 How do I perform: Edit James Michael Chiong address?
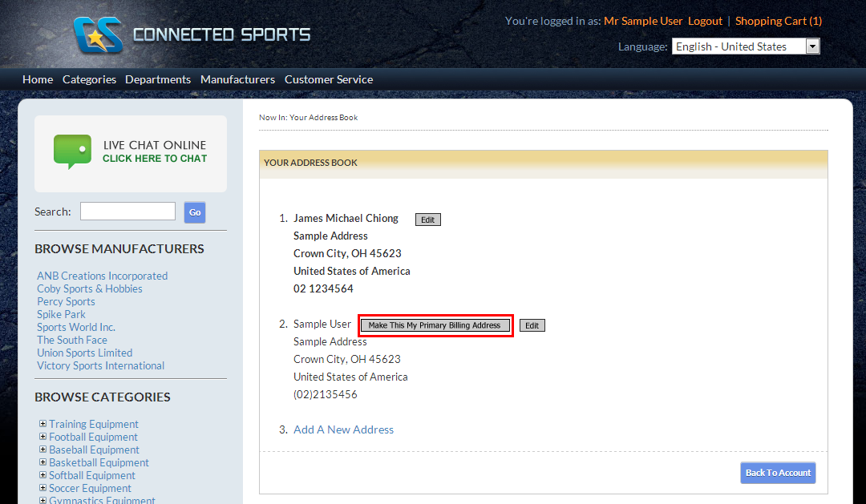click(x=428, y=220)
